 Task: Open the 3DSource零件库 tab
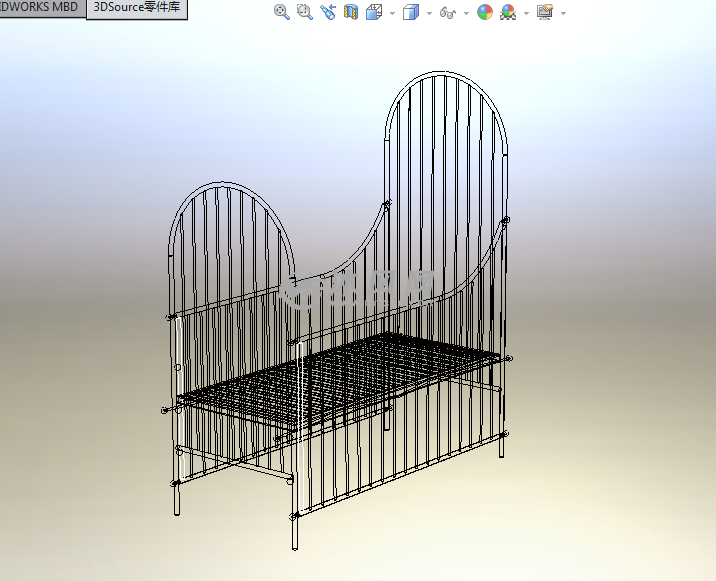[x=137, y=8]
